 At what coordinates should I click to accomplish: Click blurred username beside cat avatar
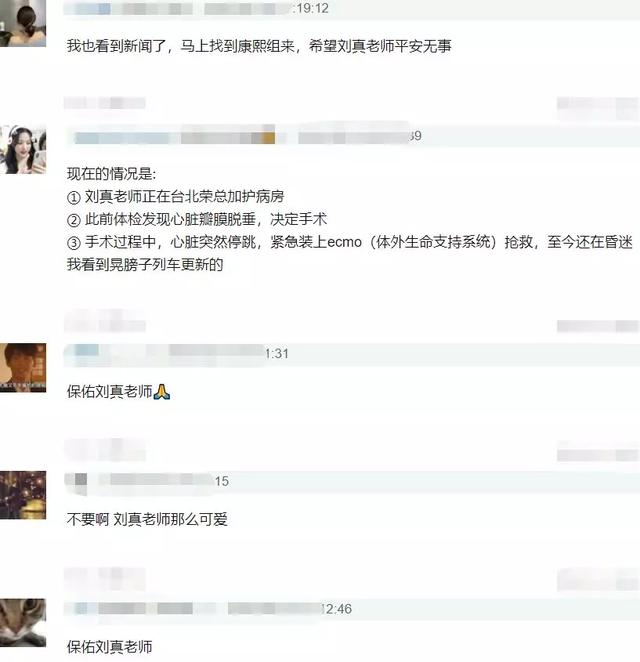(133, 608)
